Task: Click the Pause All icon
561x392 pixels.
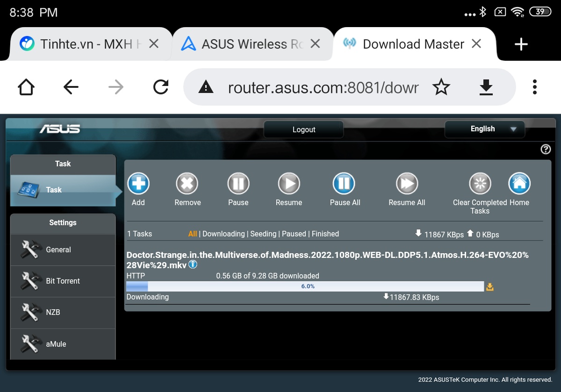Action: [345, 184]
